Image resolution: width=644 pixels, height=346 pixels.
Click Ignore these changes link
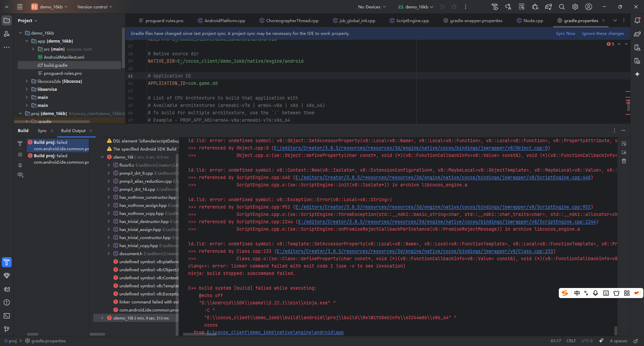(x=603, y=33)
